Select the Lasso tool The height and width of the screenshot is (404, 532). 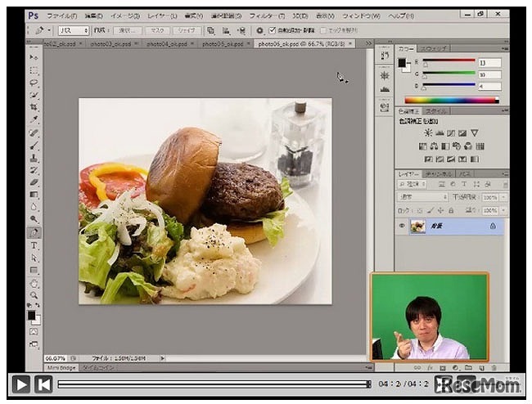point(34,83)
